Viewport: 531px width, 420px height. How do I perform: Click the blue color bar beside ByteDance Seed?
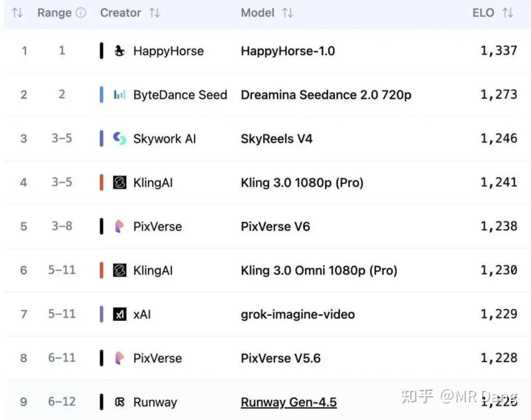coord(102,95)
